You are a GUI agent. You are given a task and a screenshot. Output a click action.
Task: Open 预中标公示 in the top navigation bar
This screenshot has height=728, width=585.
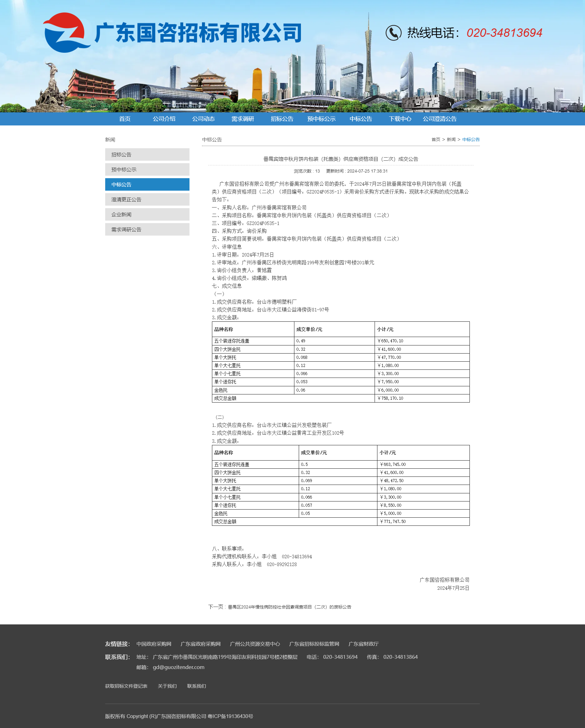click(x=321, y=119)
